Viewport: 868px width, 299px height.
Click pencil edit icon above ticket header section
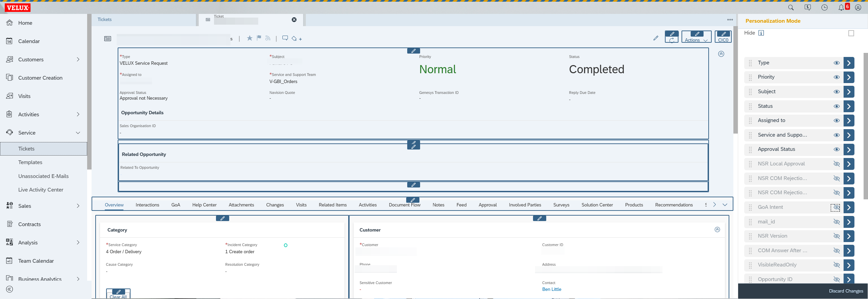point(413,51)
